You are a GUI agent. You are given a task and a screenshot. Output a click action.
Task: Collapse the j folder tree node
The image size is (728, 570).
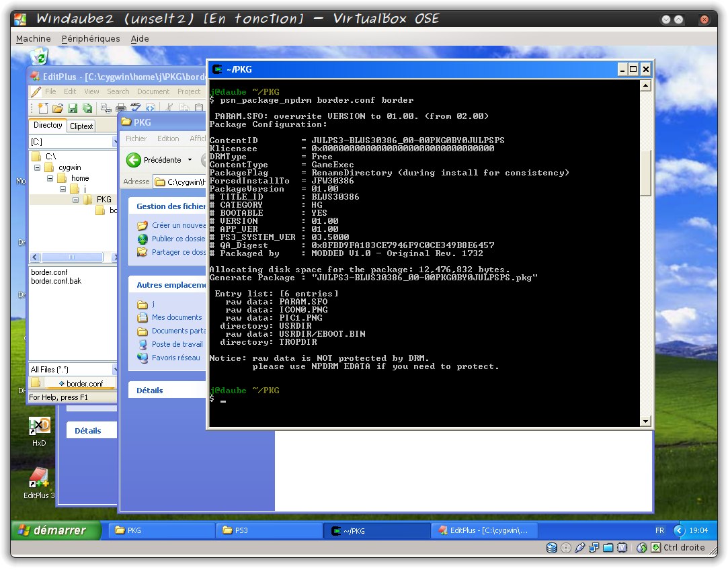tap(63, 190)
